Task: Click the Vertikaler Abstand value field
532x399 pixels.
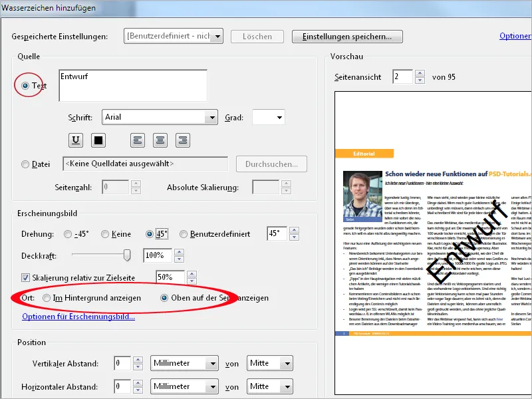Action: point(122,363)
